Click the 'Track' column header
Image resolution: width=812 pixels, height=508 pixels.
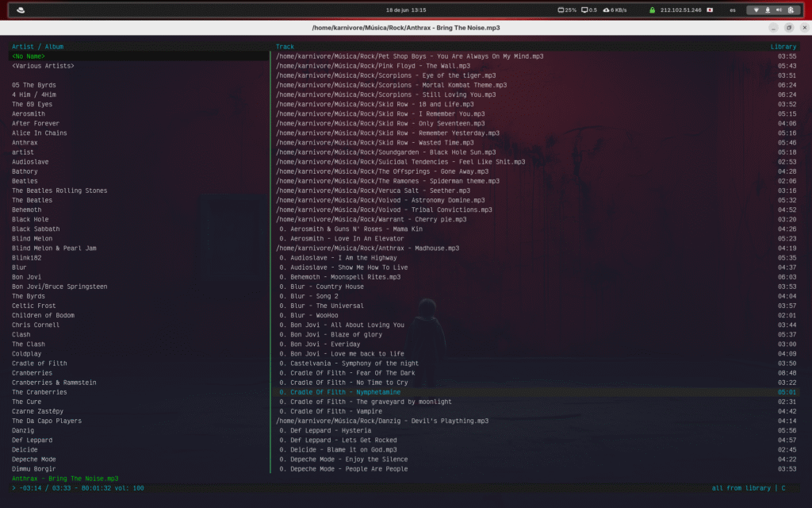click(x=285, y=47)
